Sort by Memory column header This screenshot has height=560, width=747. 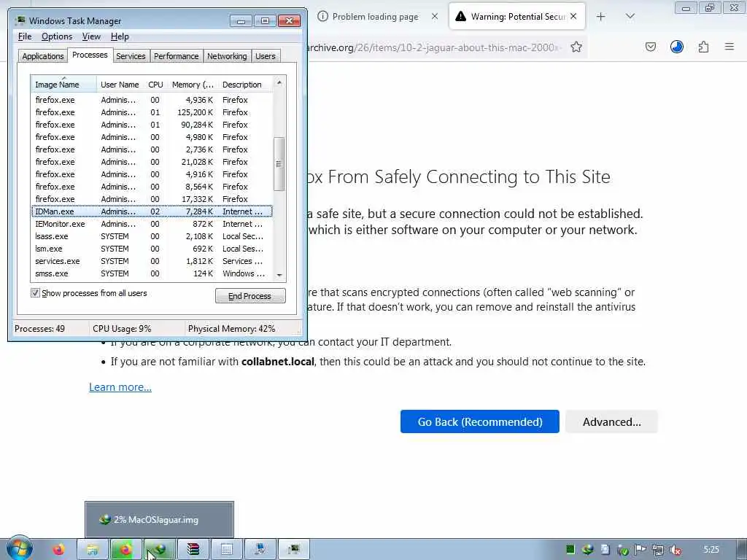[x=193, y=85]
